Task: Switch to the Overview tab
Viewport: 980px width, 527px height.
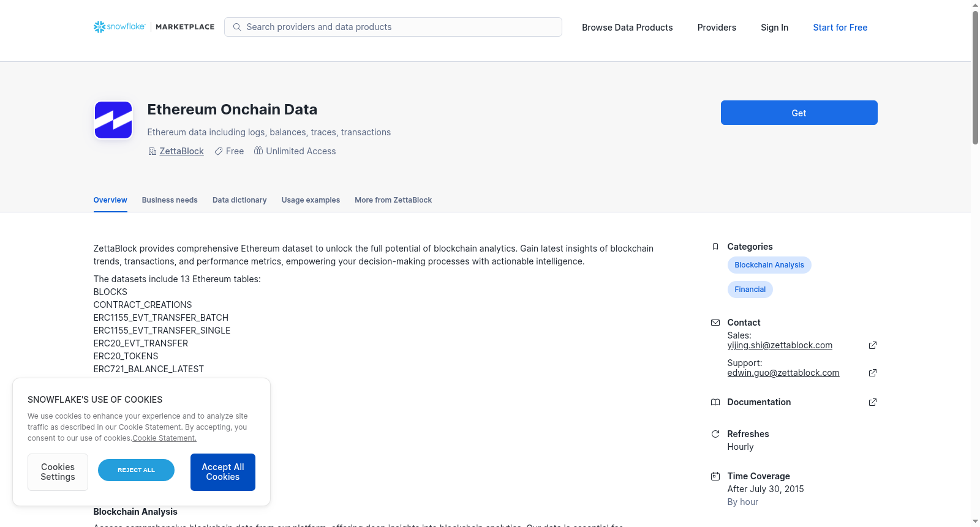Action: click(x=110, y=200)
